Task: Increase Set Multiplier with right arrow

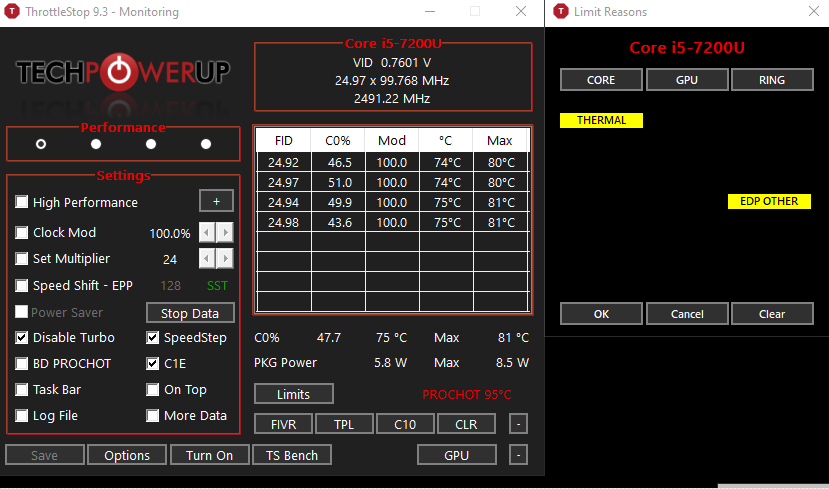Action: (x=225, y=259)
